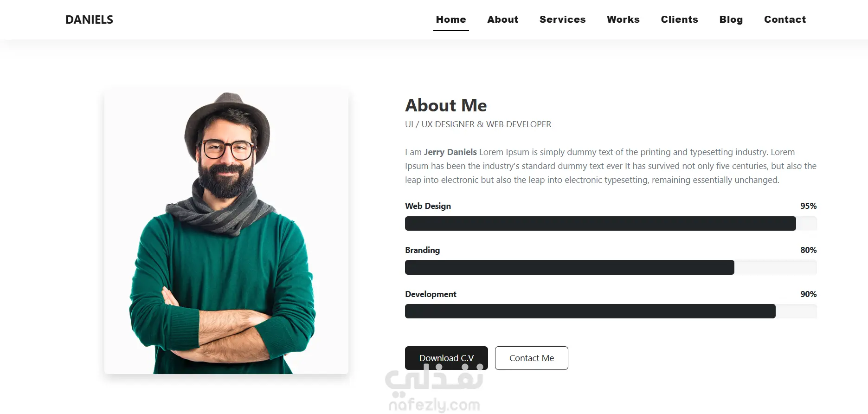Screen dimensions: 868x414
Task: Click the DANIELS site logo
Action: pyautogui.click(x=89, y=19)
